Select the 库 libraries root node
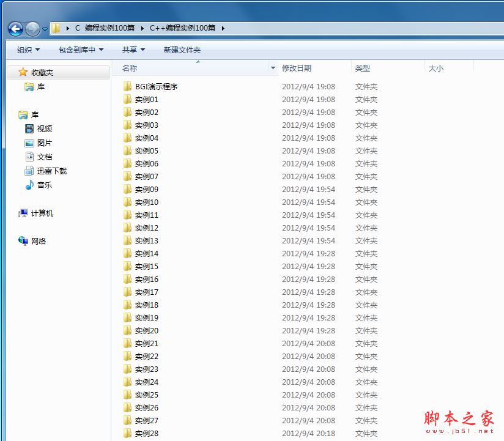 (29, 115)
